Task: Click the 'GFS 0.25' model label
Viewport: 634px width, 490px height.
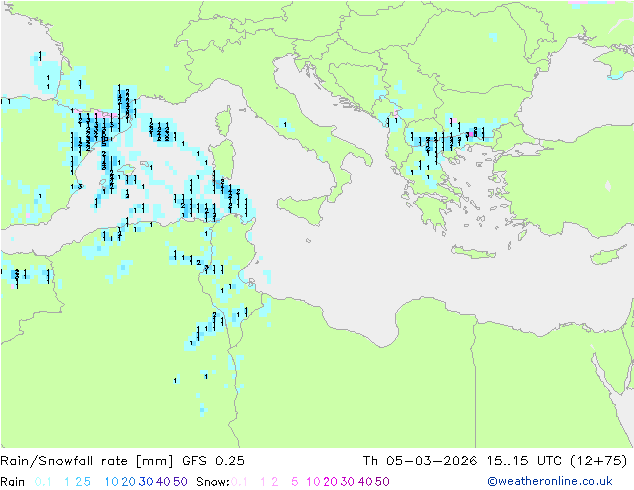Action: pyautogui.click(x=213, y=461)
